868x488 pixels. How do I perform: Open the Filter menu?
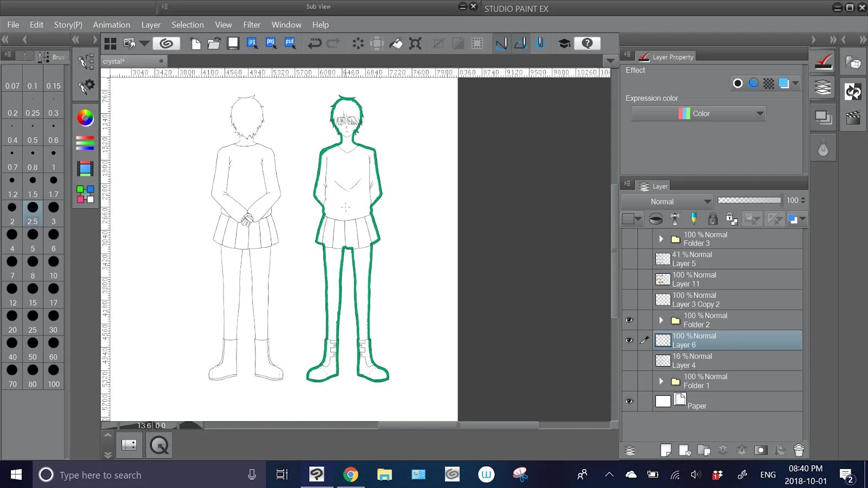251,25
